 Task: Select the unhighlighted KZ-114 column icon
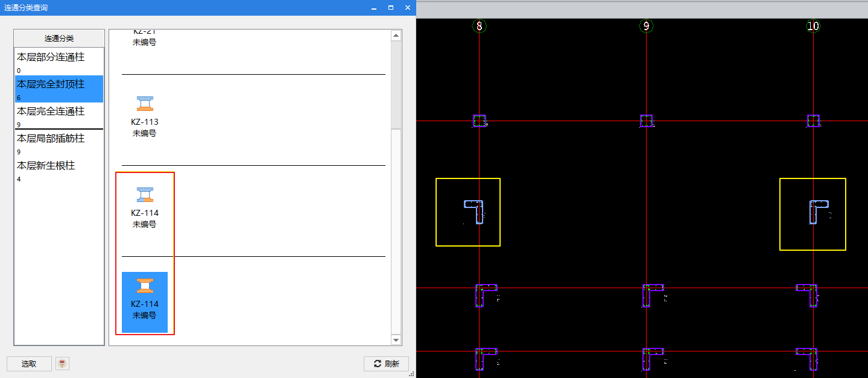click(145, 195)
